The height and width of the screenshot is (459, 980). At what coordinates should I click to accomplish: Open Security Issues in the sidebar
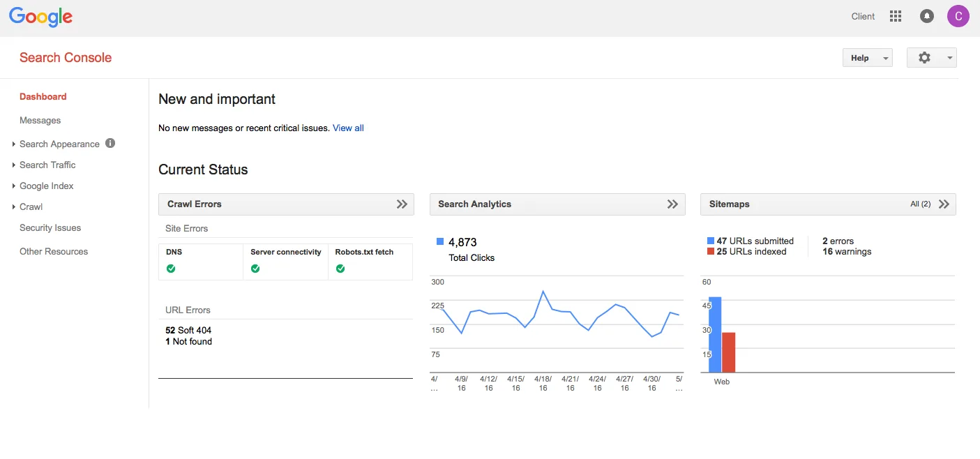50,227
